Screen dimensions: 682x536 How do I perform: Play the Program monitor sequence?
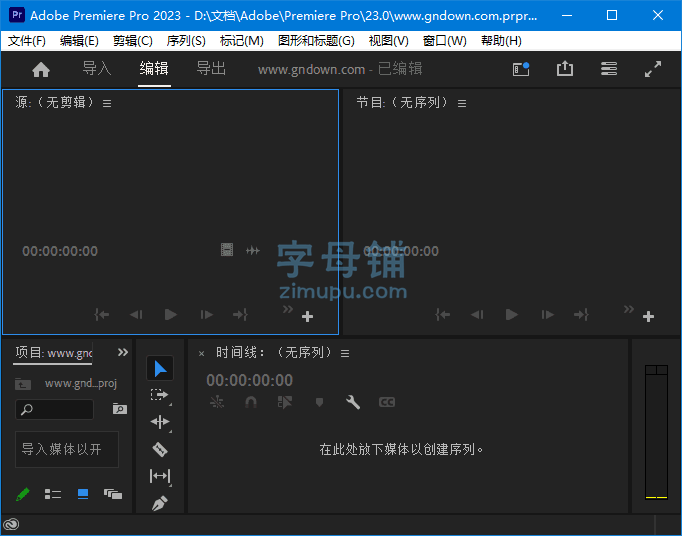click(x=512, y=314)
